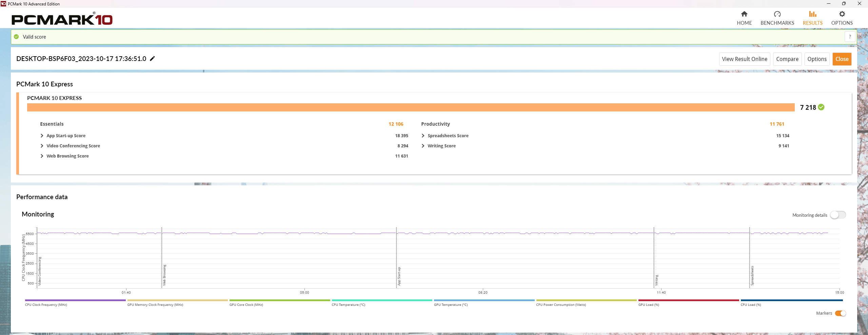Expand Video Conferencing Score row
868x335 pixels.
coord(42,146)
